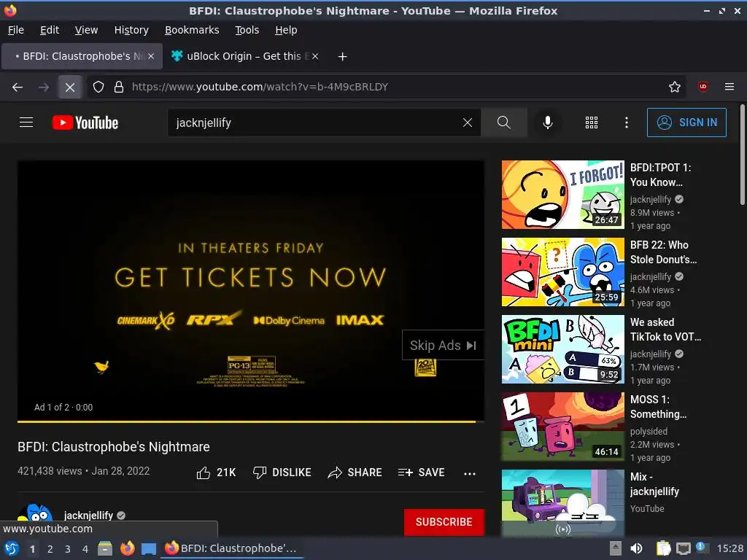Open more actions ellipsis below video
The height and width of the screenshot is (560, 747).
[470, 473]
